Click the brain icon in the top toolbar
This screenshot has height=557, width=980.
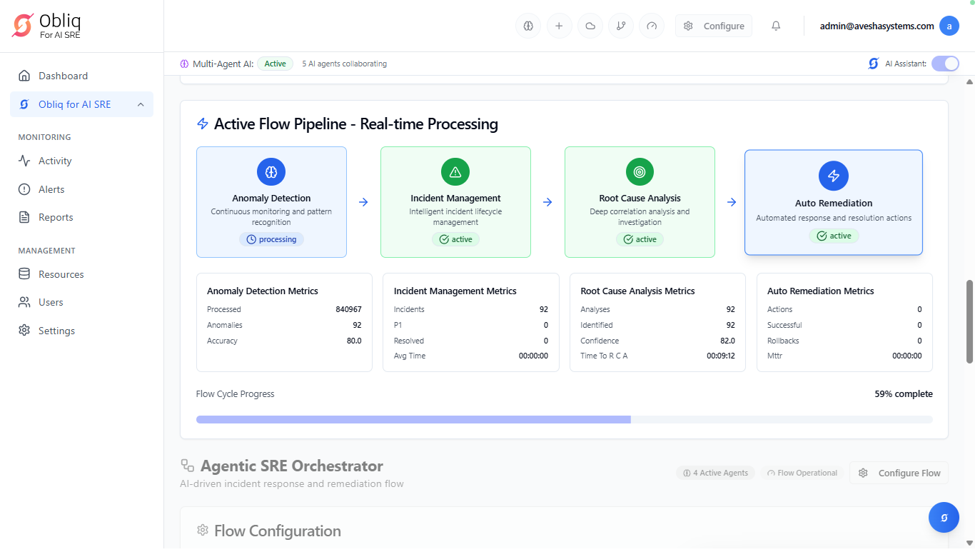(x=528, y=26)
